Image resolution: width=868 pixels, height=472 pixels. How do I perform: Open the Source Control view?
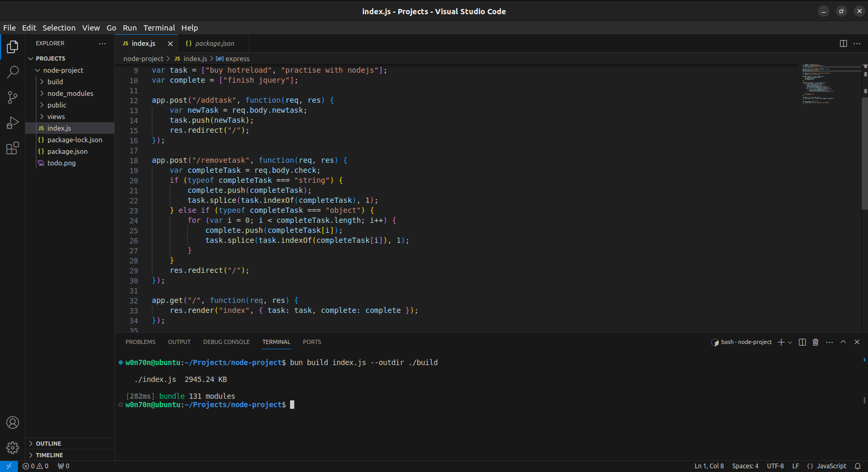coord(13,97)
